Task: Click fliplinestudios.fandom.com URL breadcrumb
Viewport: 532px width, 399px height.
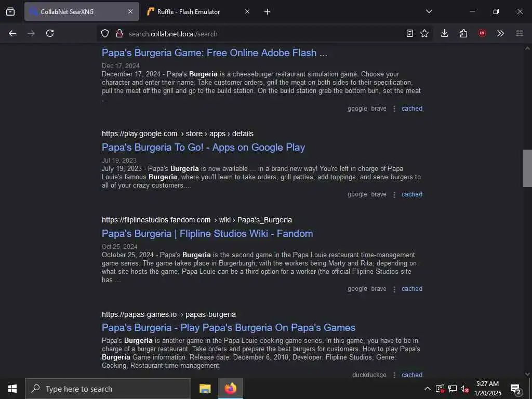Action: pyautogui.click(x=197, y=220)
